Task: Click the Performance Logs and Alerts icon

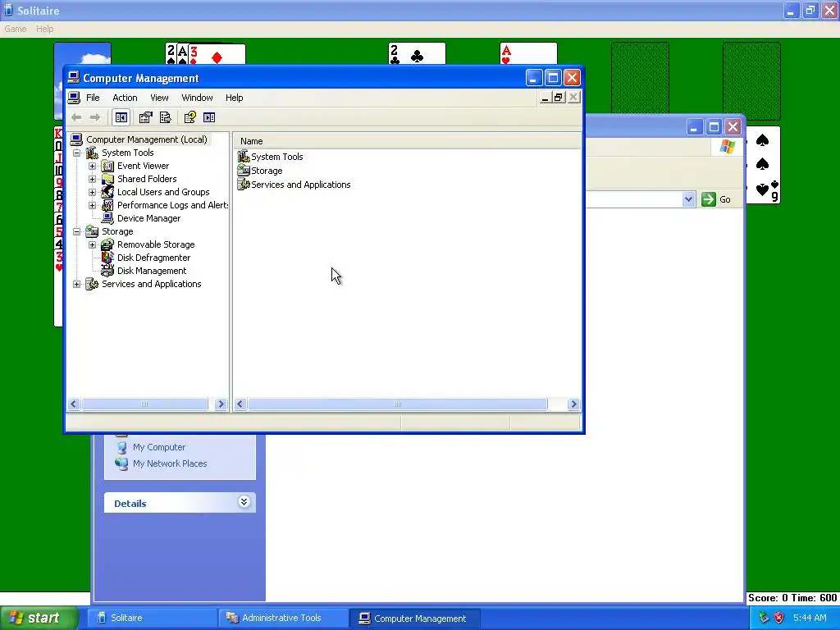Action: coord(107,205)
